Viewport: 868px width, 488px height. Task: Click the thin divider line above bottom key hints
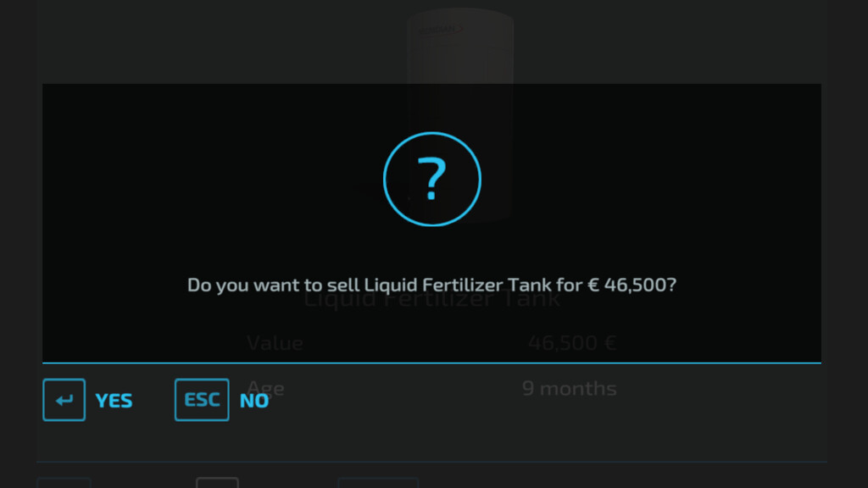(x=432, y=463)
